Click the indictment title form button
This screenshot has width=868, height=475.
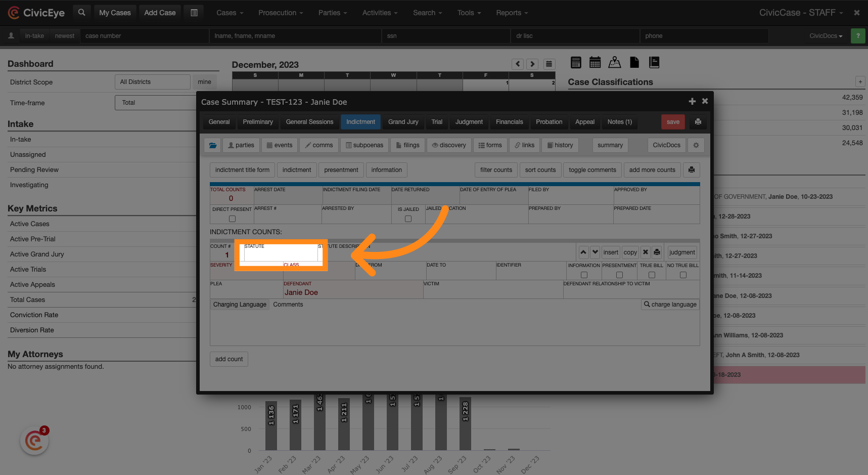point(242,170)
